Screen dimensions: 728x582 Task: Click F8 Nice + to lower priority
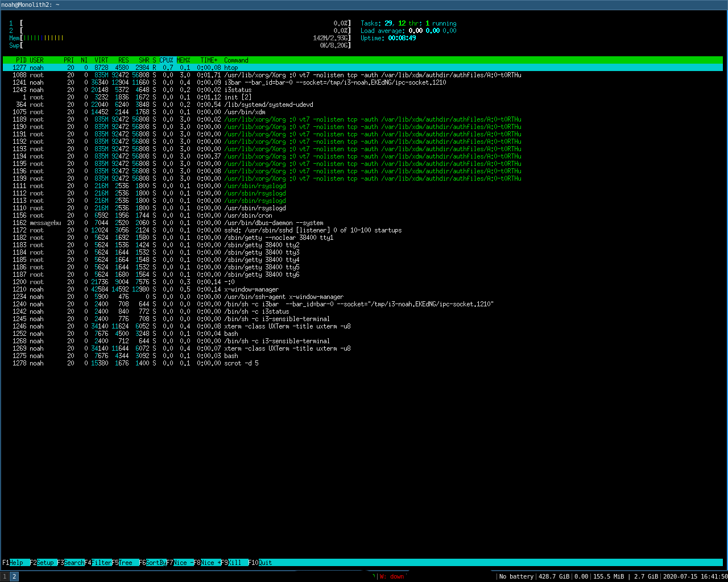207,563
